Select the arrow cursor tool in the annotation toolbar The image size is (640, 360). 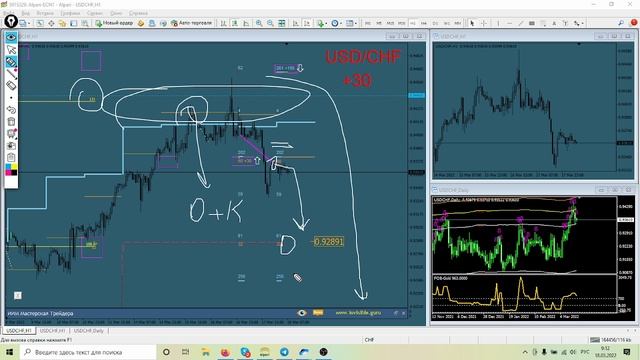[11, 50]
